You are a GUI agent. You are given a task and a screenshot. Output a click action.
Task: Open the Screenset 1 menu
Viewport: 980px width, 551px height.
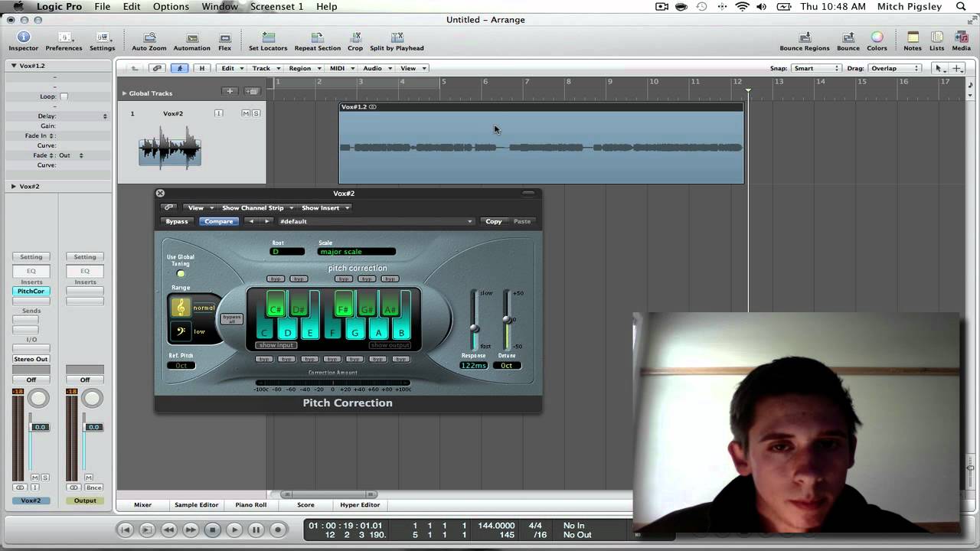276,6
